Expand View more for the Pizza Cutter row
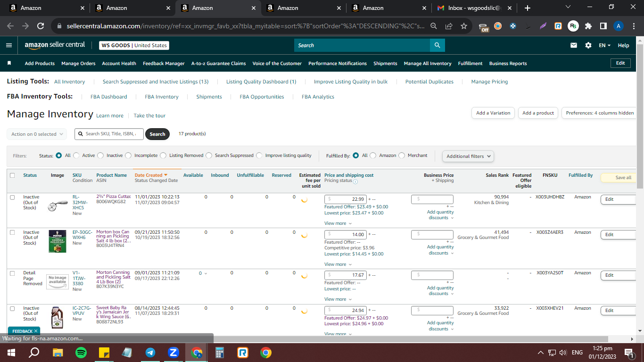The height and width of the screenshot is (362, 644). point(338,223)
